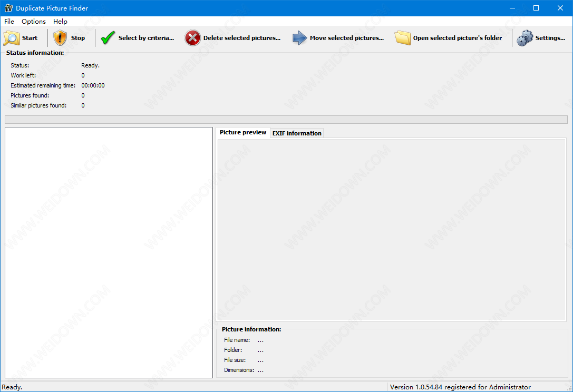Screen dimensions: 573x392
Task: Click the red X Delete selected pictures icon
Action: tap(193, 38)
